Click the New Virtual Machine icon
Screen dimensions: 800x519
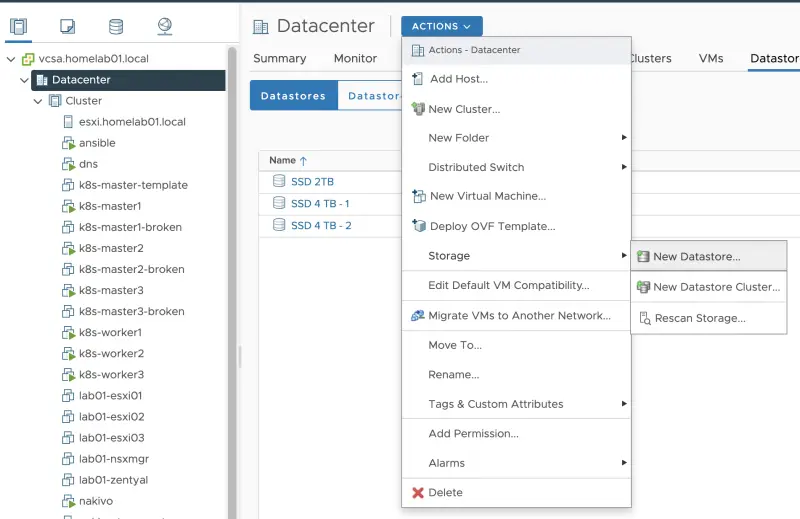[x=419, y=196]
